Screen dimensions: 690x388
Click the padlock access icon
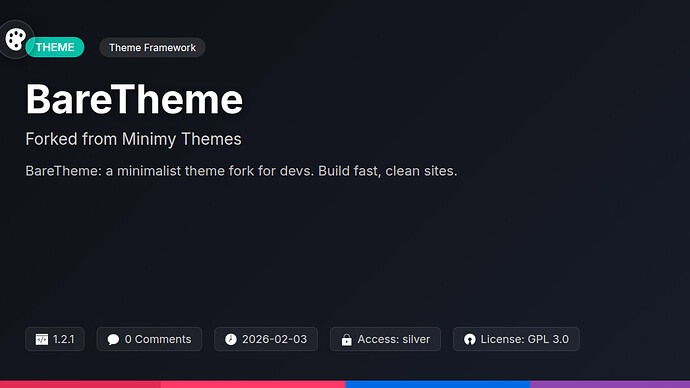(x=347, y=340)
